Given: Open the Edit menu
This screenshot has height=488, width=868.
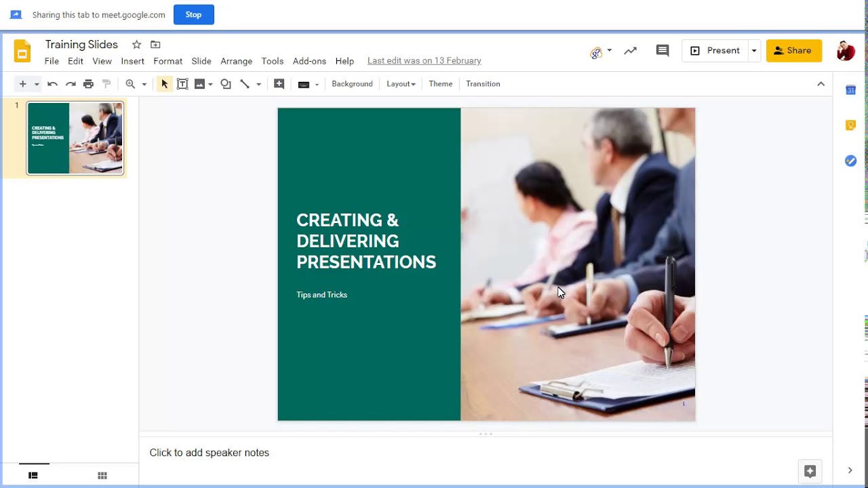Looking at the screenshot, I should (x=75, y=61).
